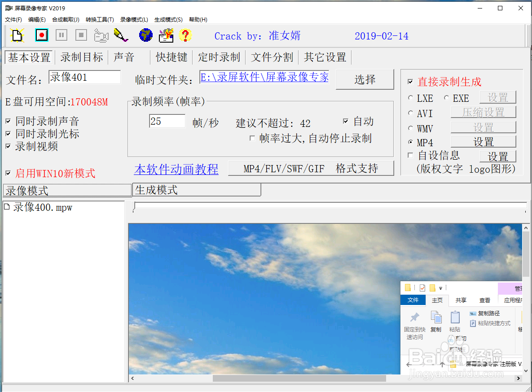Click the video camera capture icon
Screen dimensions: 532x392
(101, 35)
